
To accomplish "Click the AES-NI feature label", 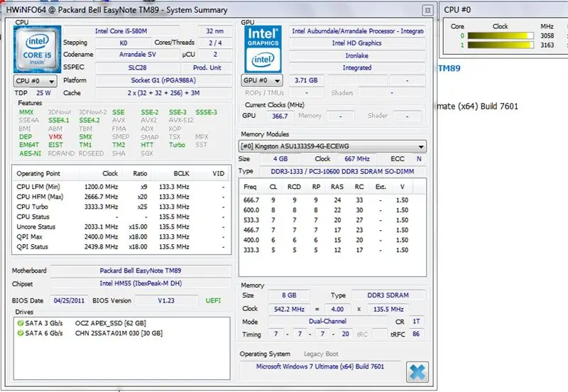I will 30,153.
